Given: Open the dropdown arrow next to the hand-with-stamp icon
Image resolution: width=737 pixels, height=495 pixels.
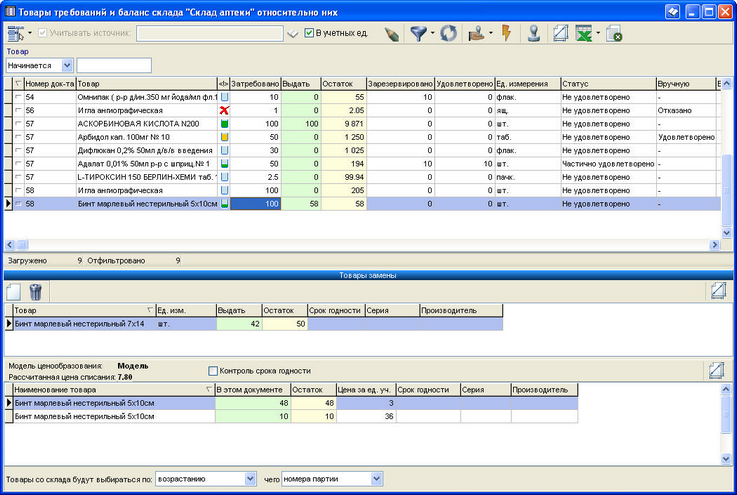Looking at the screenshot, I should [x=491, y=33].
